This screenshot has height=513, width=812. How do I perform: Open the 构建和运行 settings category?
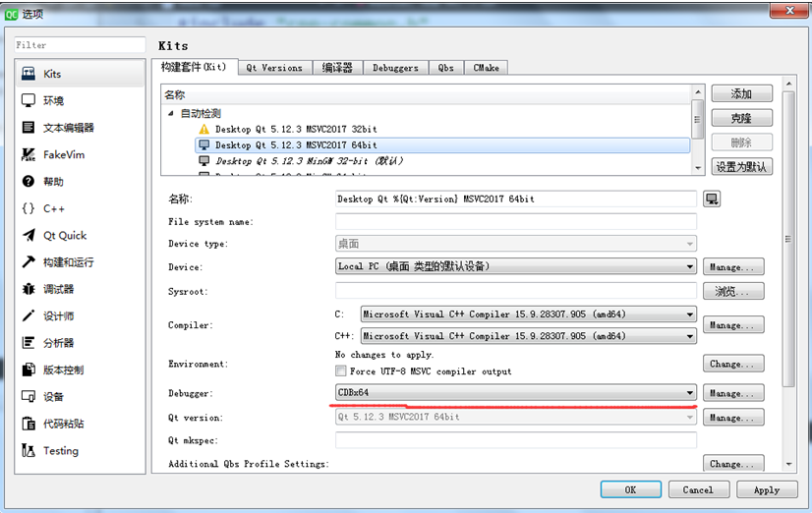(80, 262)
